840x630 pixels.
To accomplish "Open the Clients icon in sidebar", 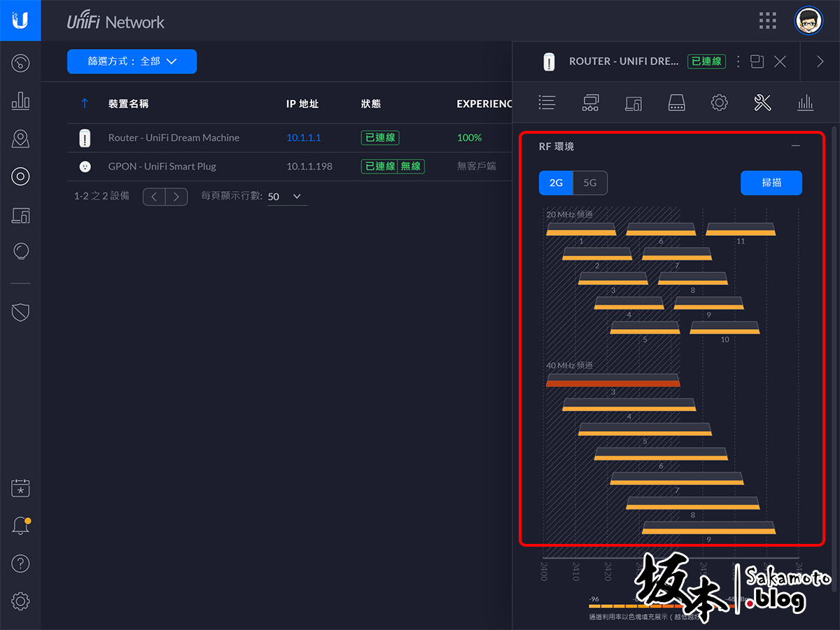I will (x=20, y=215).
